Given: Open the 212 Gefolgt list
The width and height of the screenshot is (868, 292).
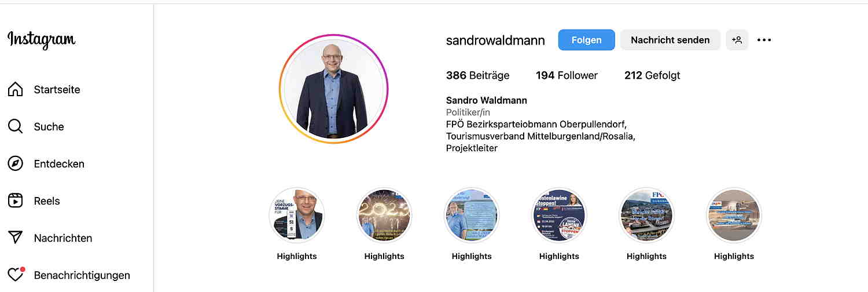Looking at the screenshot, I should pyautogui.click(x=652, y=75).
